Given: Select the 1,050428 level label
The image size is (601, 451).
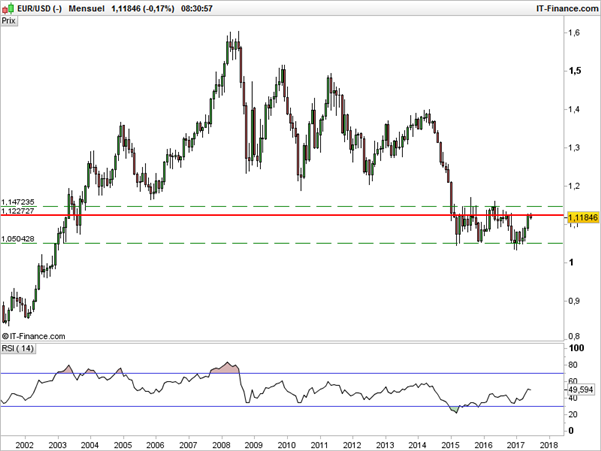Looking at the screenshot, I should coord(18,239).
